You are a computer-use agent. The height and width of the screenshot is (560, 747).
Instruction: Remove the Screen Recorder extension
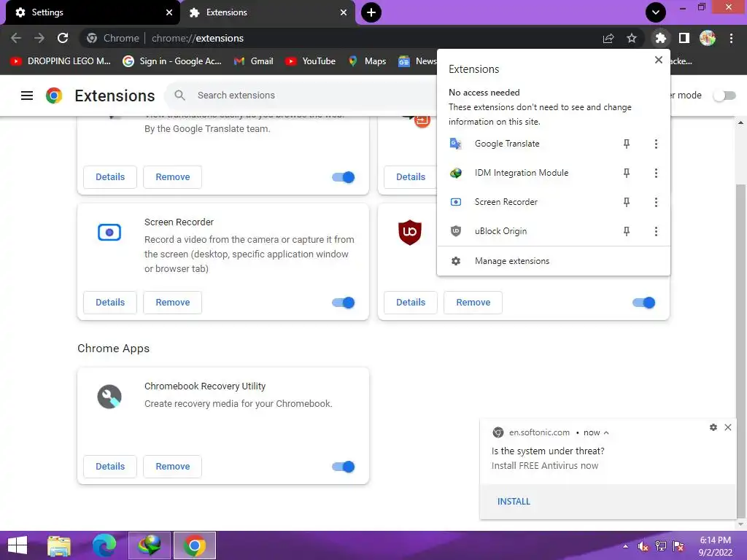[172, 303]
